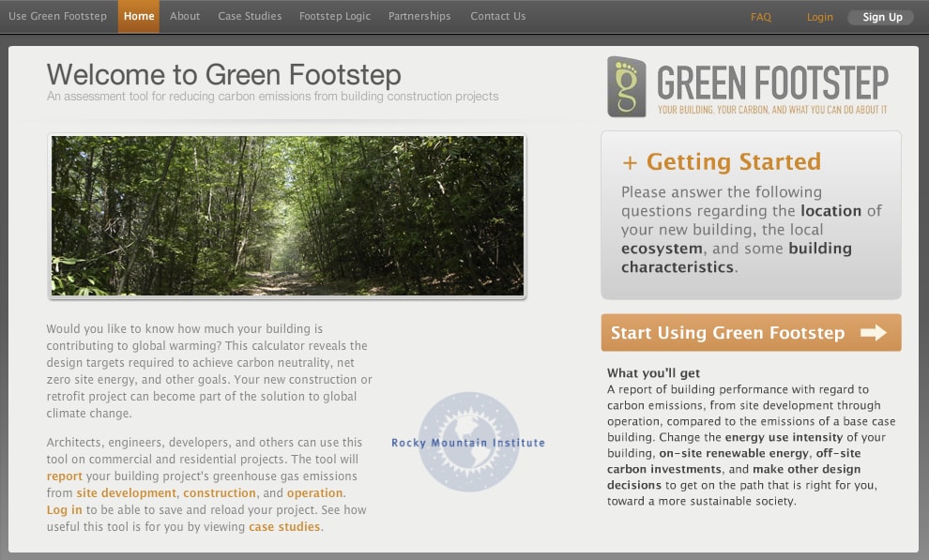Click the 'What you'll get' heading
The height and width of the screenshot is (560, 929).
pos(653,373)
